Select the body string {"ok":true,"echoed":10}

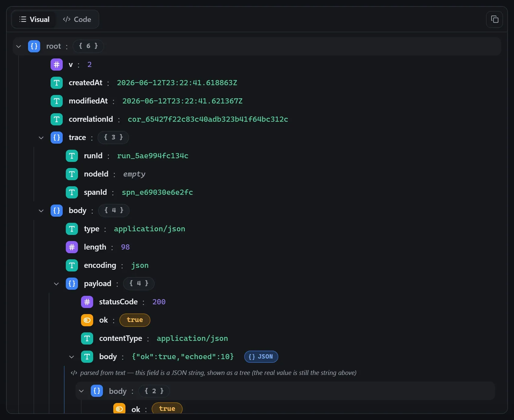pos(183,357)
